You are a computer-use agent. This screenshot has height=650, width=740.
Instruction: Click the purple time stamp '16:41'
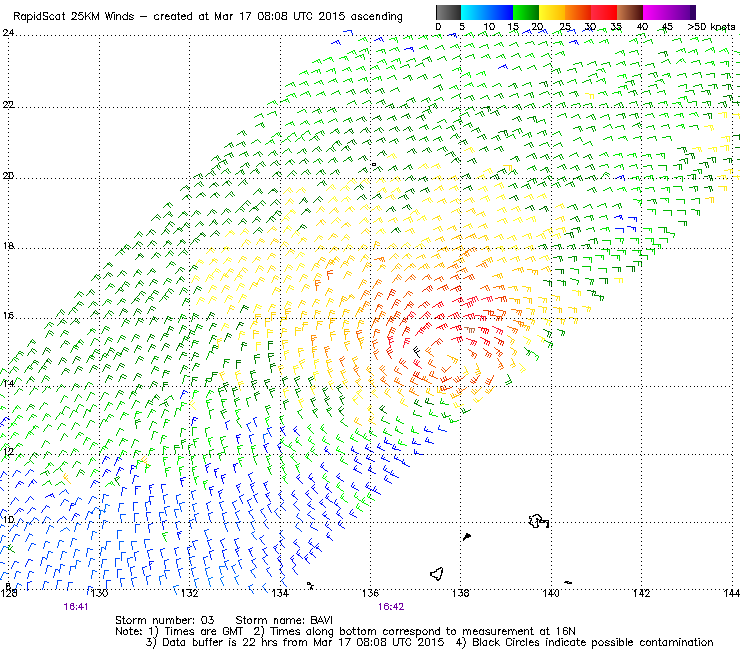point(76,607)
